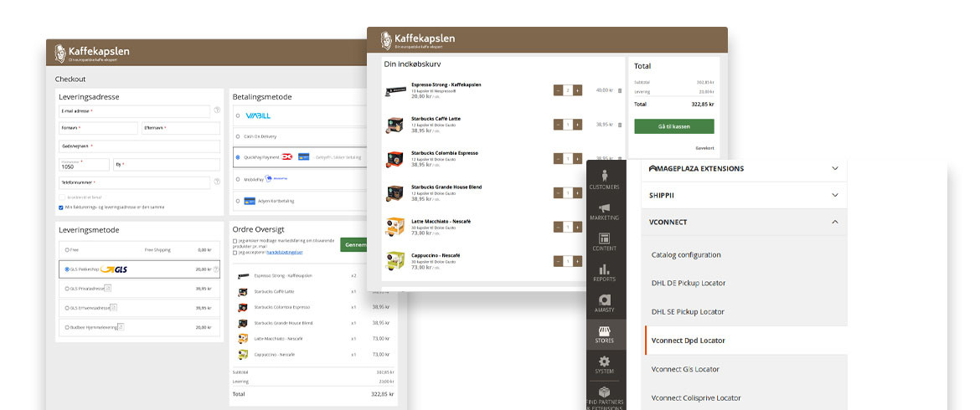Click info icon next to GLS Privatadresse
This screenshot has height=410, width=980.
[x=107, y=289]
